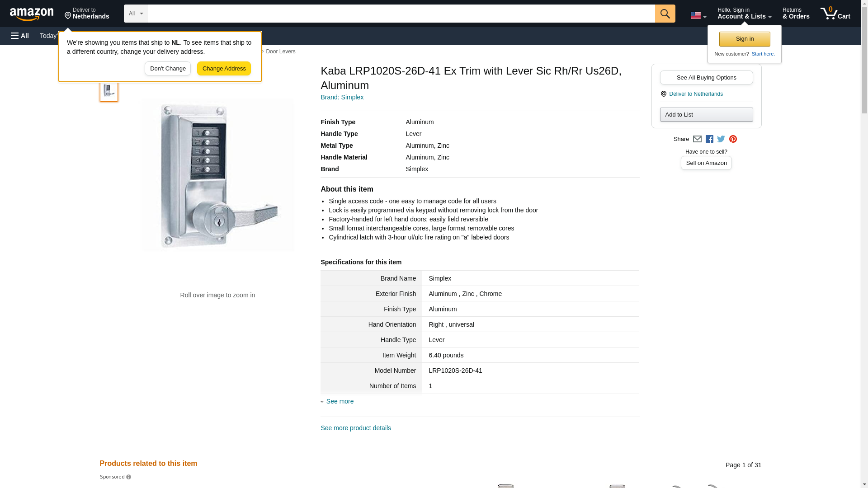Share product via email icon
This screenshot has height=488, width=868.
point(697,139)
